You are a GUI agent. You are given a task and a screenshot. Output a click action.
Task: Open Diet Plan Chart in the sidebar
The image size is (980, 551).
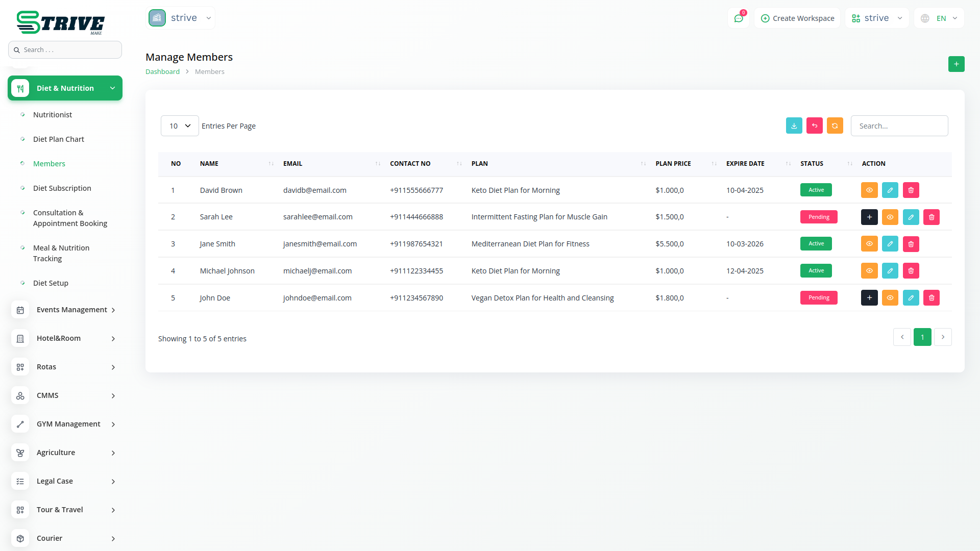59,139
